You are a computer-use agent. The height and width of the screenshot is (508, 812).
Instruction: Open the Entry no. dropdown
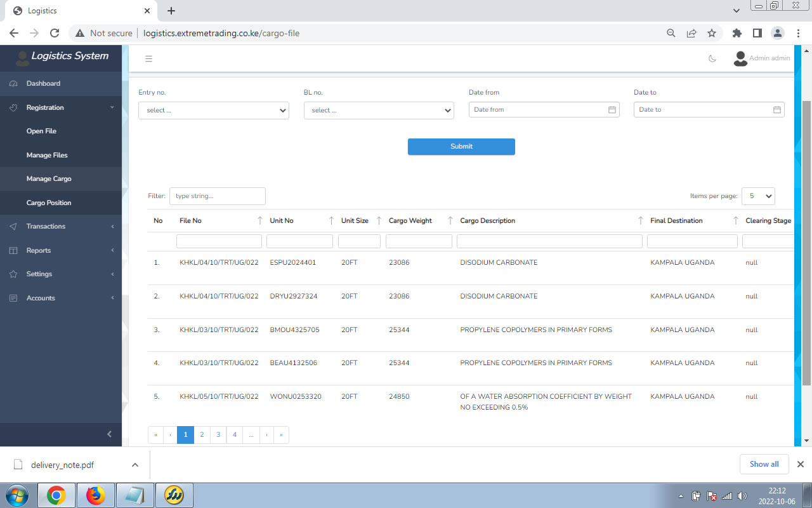tap(213, 110)
